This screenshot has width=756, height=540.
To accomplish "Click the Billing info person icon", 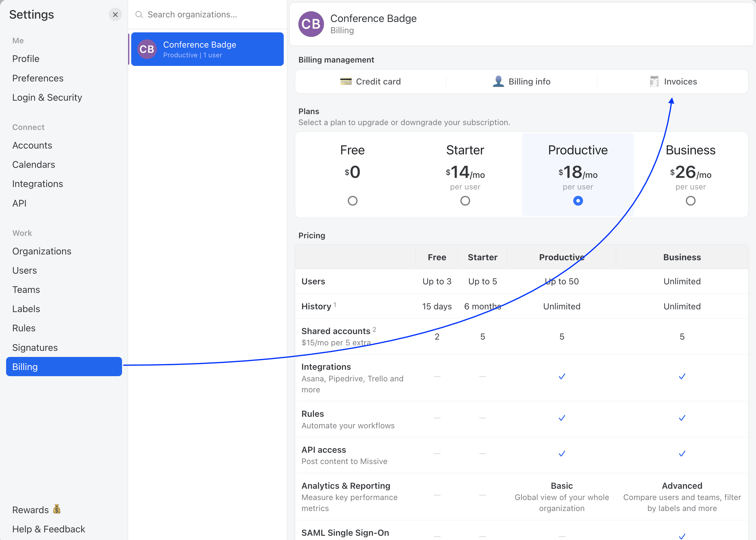I will (x=498, y=81).
